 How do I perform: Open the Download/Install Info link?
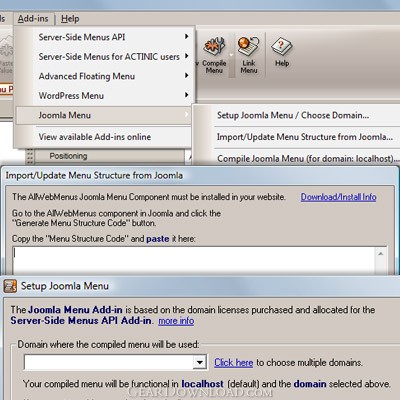click(338, 197)
